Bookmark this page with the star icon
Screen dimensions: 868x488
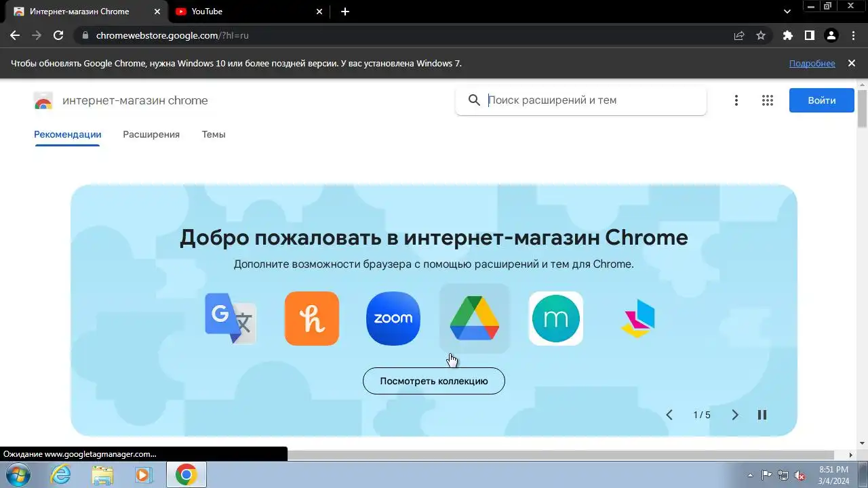(761, 35)
